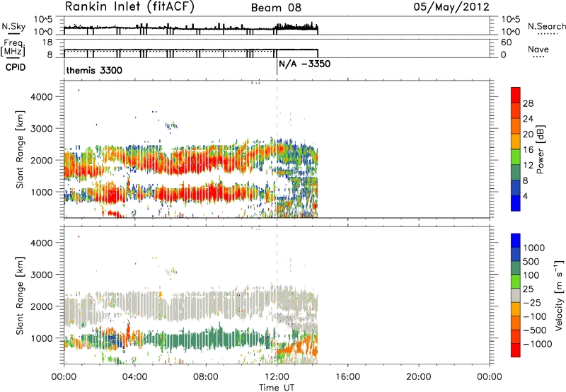Pick light green Power segment between 12 and 16
The width and height of the screenshot is (566, 392).
point(516,156)
